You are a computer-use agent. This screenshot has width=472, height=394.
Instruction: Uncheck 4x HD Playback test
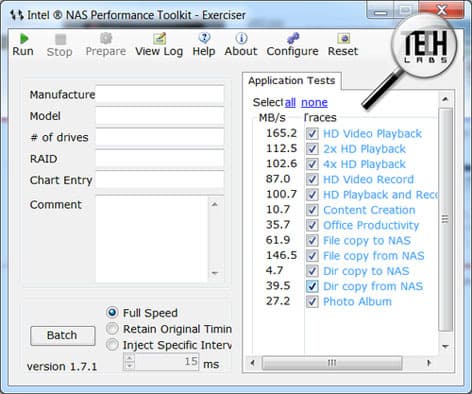(x=312, y=164)
